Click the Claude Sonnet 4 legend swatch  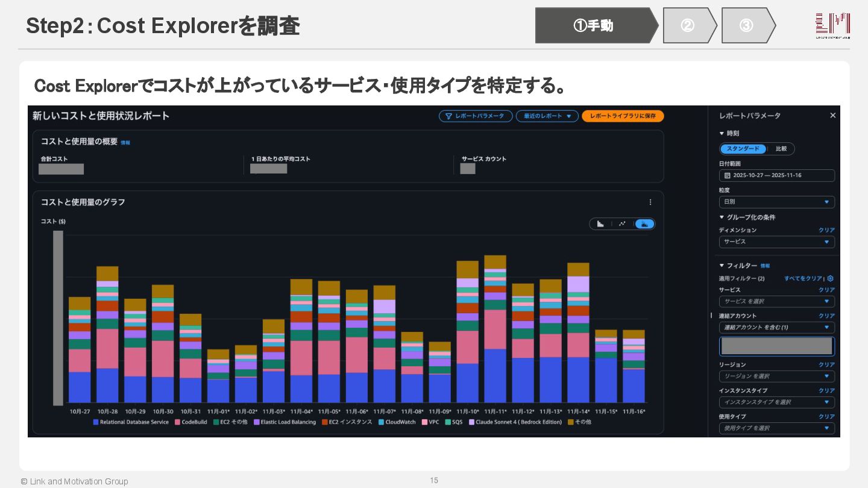click(x=471, y=422)
